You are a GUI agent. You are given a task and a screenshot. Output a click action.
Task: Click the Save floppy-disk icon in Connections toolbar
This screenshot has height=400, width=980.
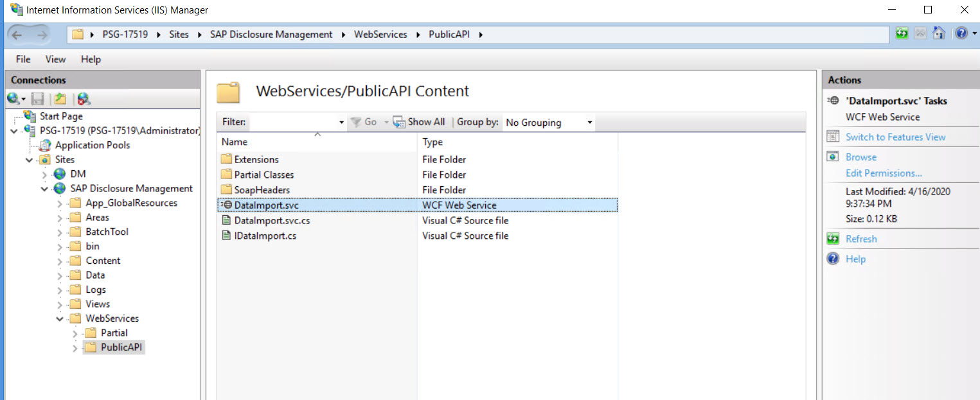coord(38,99)
